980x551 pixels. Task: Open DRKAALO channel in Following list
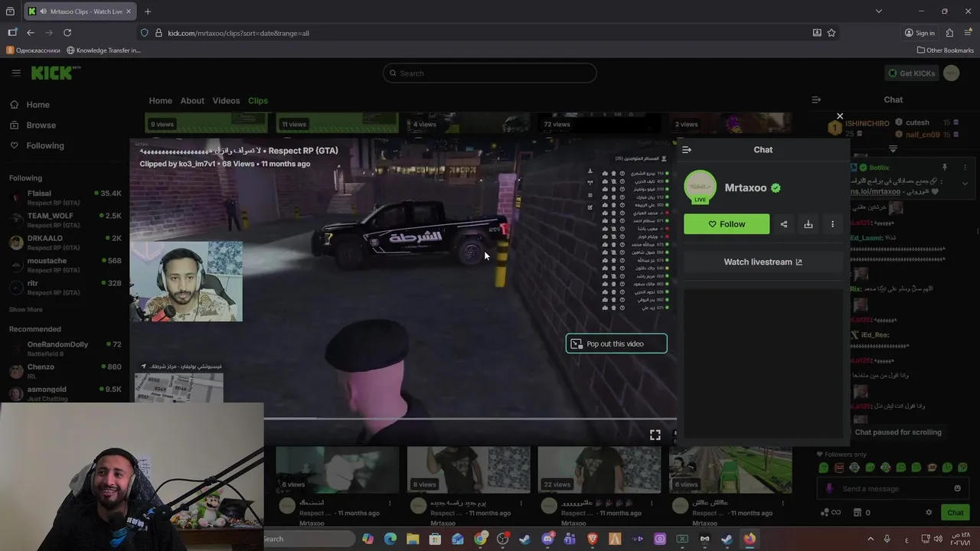click(x=65, y=242)
